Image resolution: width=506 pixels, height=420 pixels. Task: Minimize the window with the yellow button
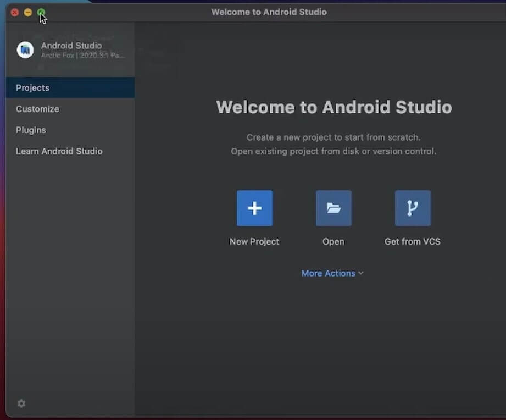(x=28, y=13)
